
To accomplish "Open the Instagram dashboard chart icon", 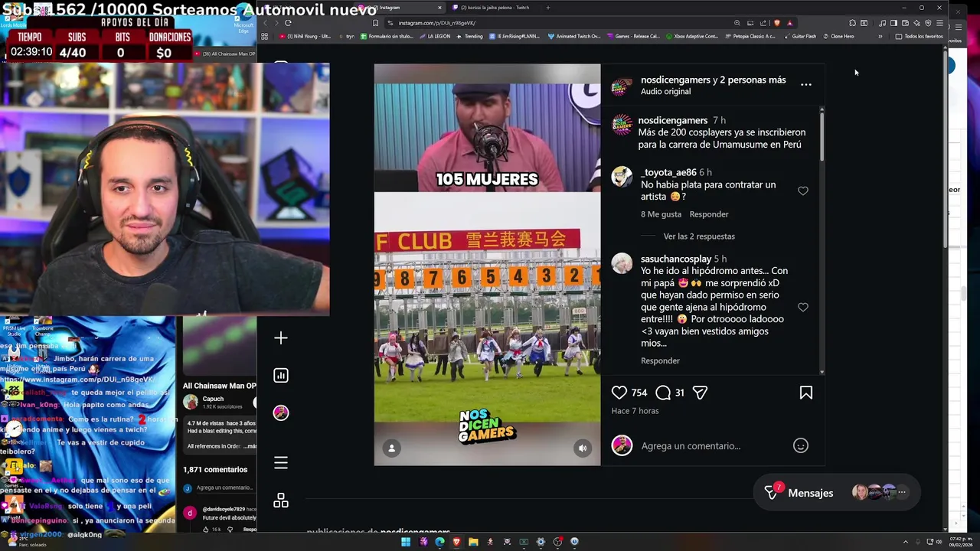I will 281,375.
